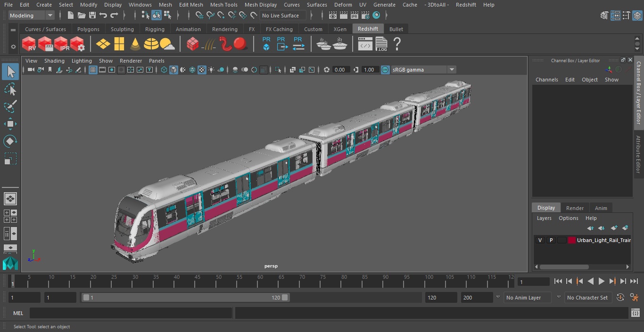Open Channels menu in Channel Box
Image resolution: width=644 pixels, height=332 pixels.
[546, 80]
